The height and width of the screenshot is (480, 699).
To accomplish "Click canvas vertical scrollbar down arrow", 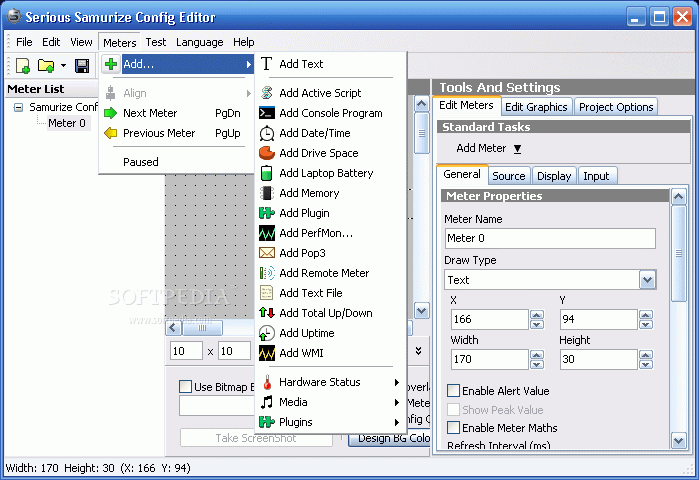I will pyautogui.click(x=422, y=311).
